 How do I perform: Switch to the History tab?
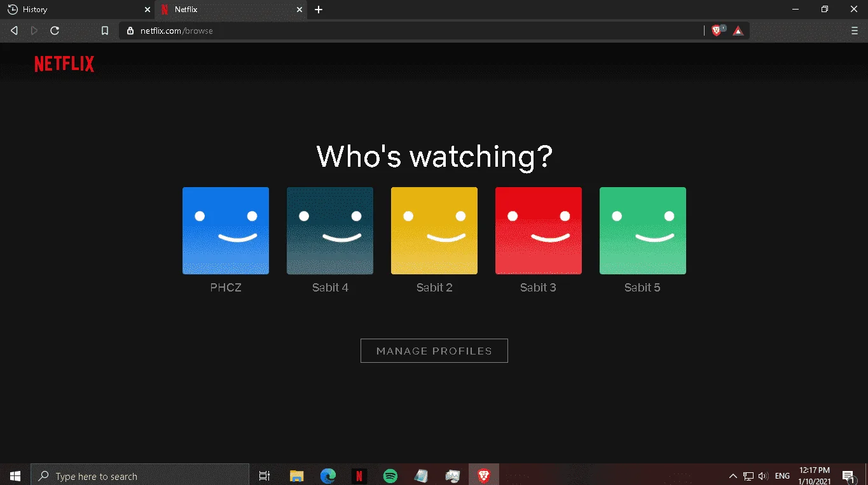(x=76, y=10)
